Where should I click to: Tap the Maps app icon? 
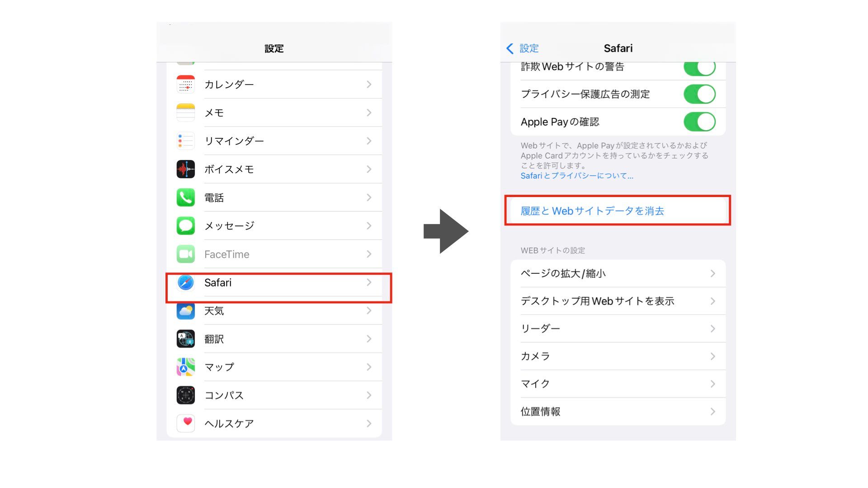click(x=185, y=367)
